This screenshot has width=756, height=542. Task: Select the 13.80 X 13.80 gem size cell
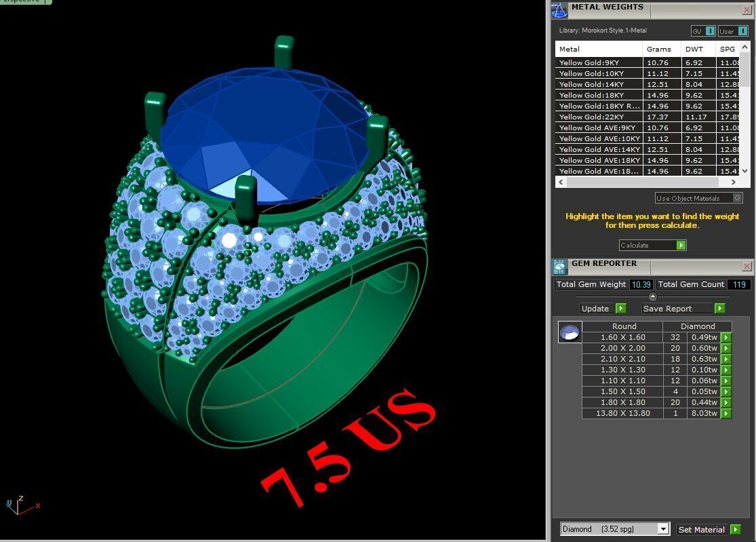(623, 413)
